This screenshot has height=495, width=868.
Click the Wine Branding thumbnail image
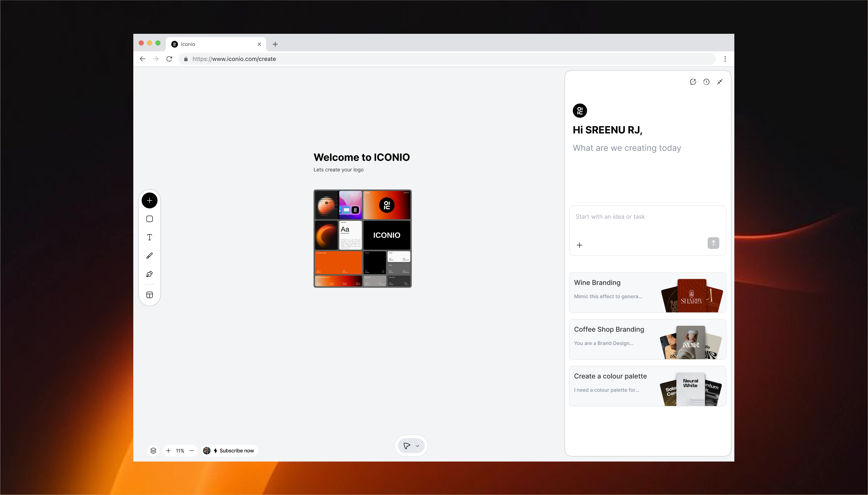click(x=692, y=295)
